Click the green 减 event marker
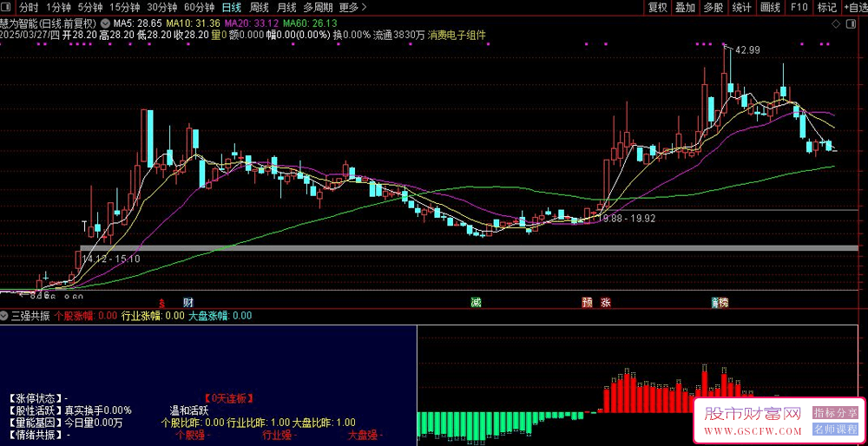 [476, 303]
